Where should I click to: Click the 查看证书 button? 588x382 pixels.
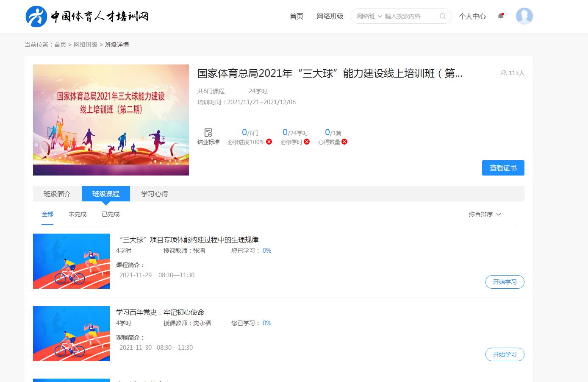pyautogui.click(x=503, y=168)
